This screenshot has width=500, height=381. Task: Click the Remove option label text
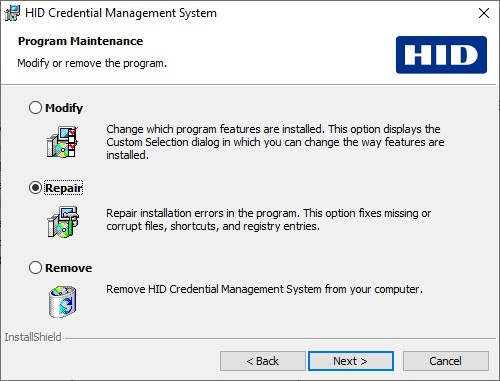tap(69, 268)
